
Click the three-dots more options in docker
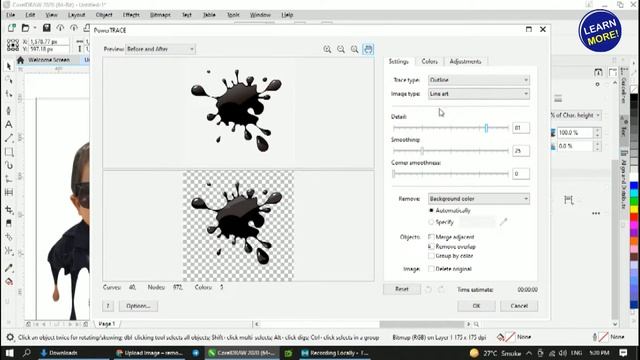coord(596,213)
